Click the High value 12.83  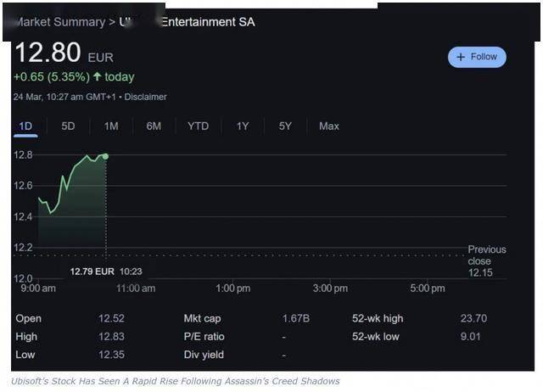(x=111, y=337)
